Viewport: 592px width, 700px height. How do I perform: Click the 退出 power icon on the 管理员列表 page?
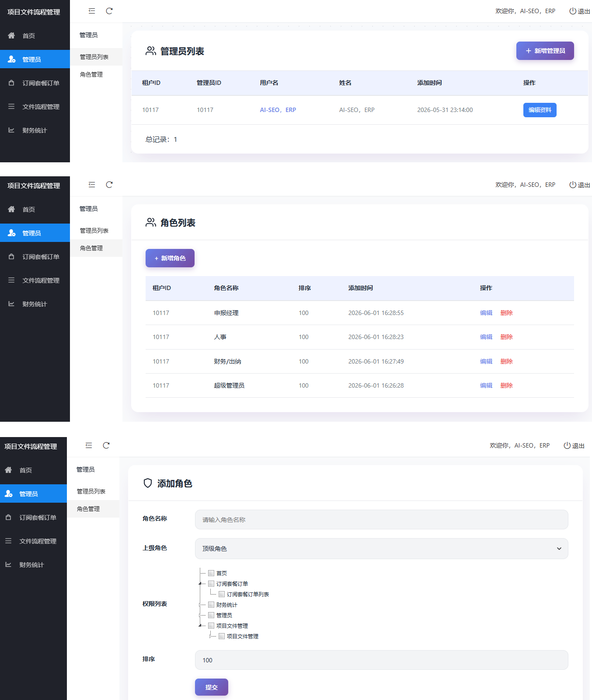(x=573, y=11)
